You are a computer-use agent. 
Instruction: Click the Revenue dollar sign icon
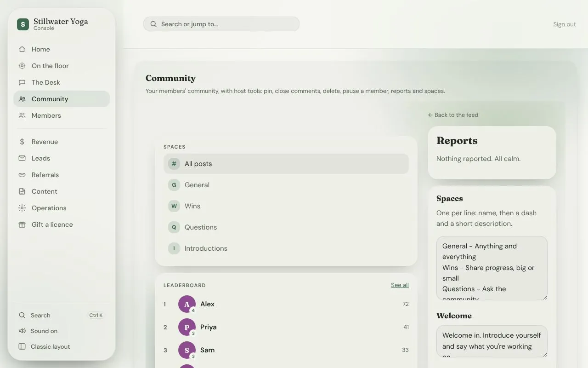(22, 142)
